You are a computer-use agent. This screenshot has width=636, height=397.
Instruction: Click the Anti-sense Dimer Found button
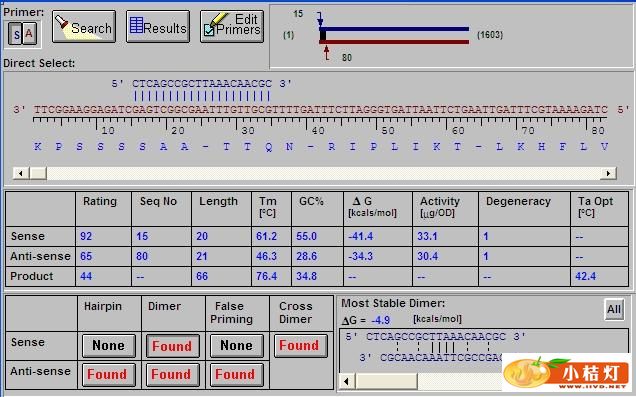[x=173, y=374]
